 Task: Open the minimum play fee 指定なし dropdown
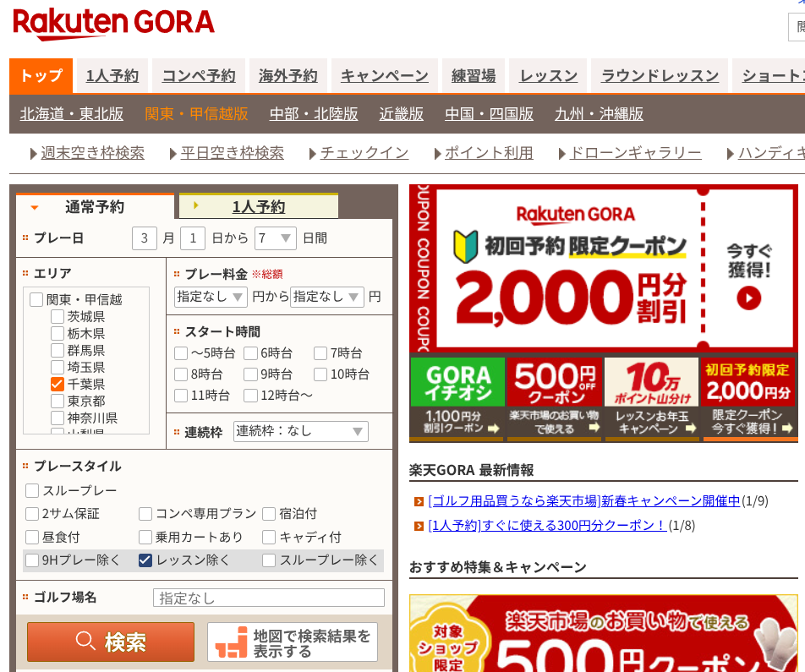[211, 297]
